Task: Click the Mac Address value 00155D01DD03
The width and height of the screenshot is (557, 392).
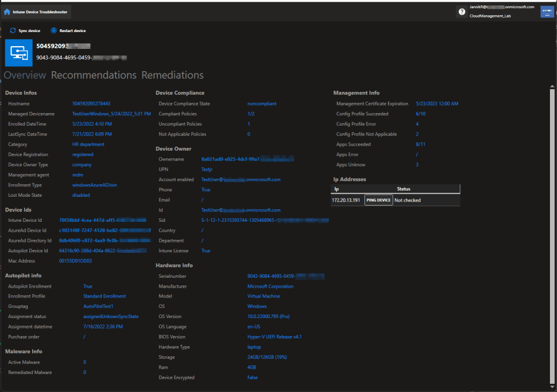Action: [75, 261]
